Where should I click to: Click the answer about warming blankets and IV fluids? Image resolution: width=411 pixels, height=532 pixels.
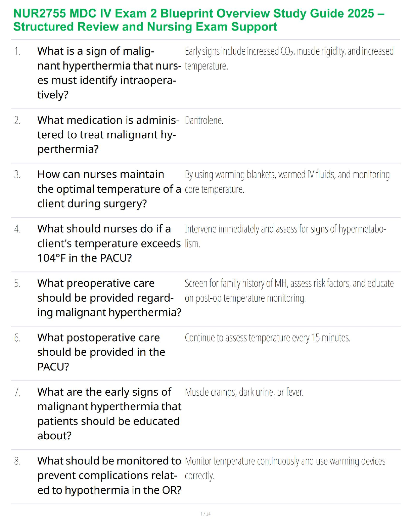point(287,181)
